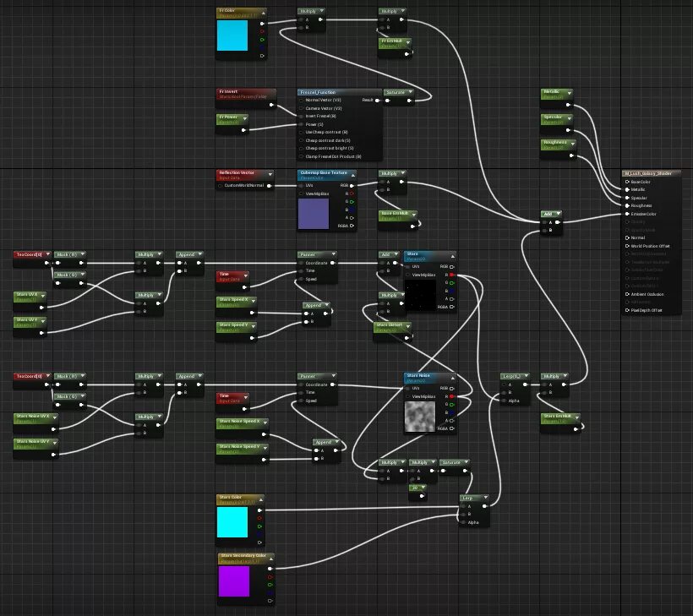Image resolution: width=693 pixels, height=616 pixels.
Task: Select the Pixel Depth Offset pin
Action: [x=627, y=310]
